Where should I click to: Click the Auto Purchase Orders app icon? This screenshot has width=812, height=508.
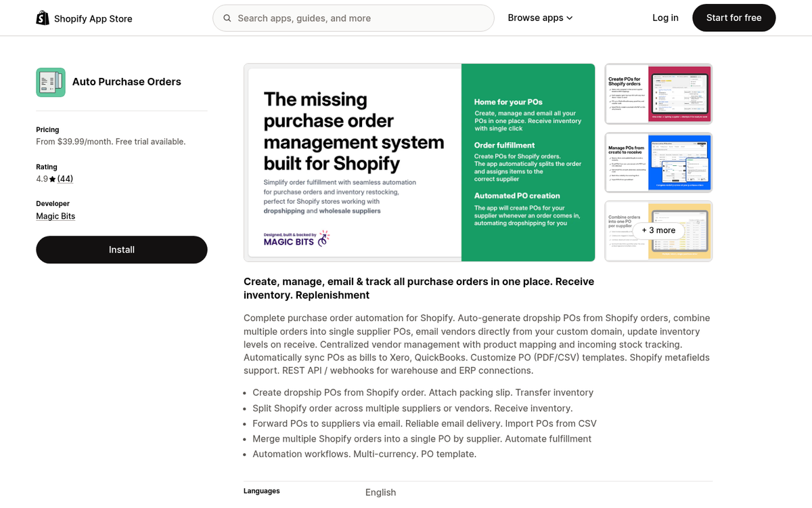[51, 82]
